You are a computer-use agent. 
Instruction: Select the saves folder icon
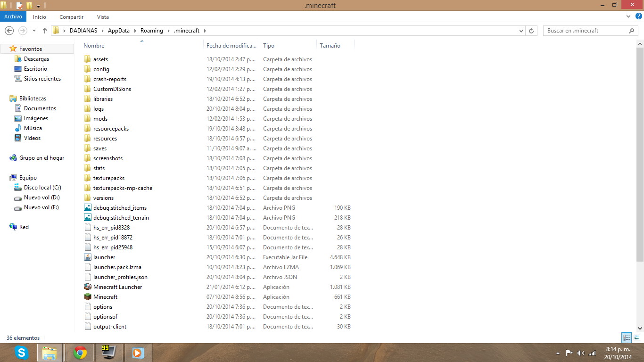click(x=88, y=148)
